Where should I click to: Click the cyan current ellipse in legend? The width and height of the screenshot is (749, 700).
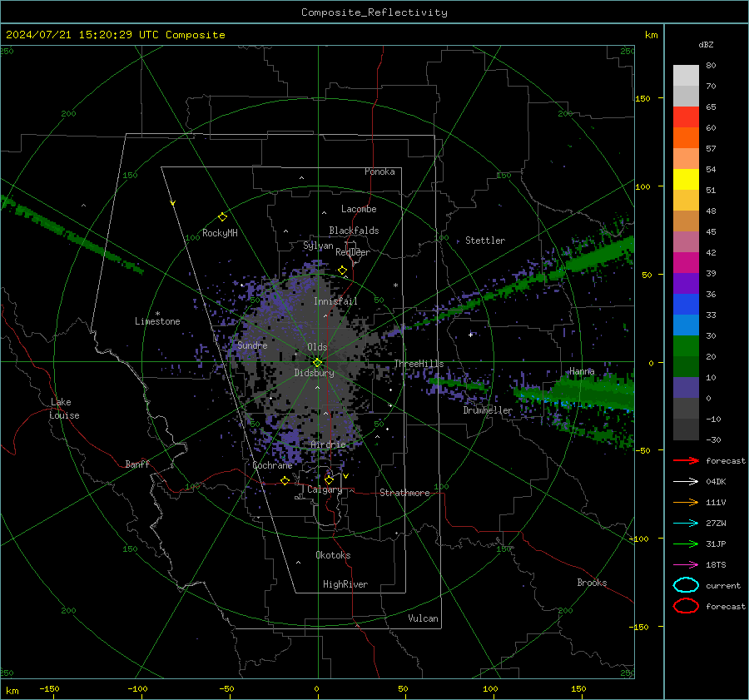(x=686, y=585)
